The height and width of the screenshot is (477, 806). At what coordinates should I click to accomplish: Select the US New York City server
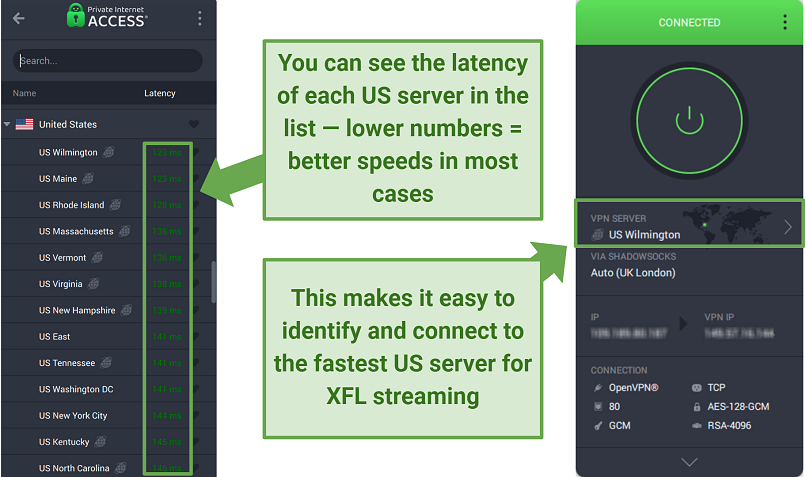[108, 415]
